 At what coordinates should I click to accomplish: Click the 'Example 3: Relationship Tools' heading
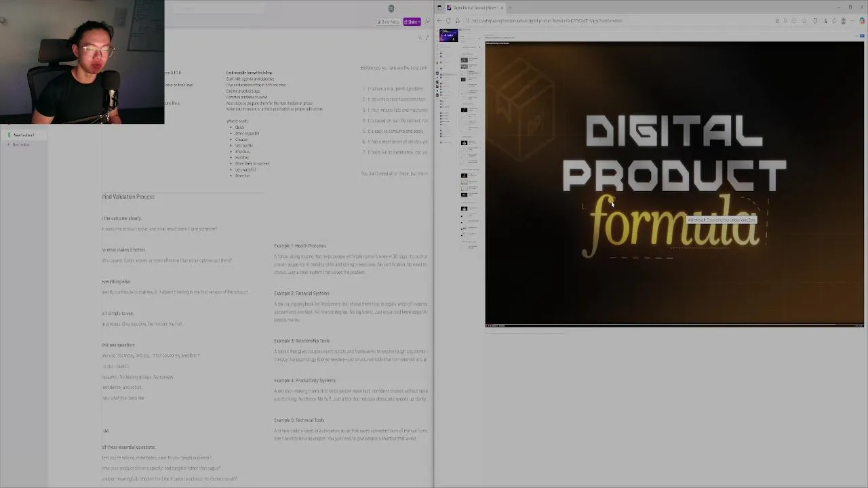click(x=302, y=341)
